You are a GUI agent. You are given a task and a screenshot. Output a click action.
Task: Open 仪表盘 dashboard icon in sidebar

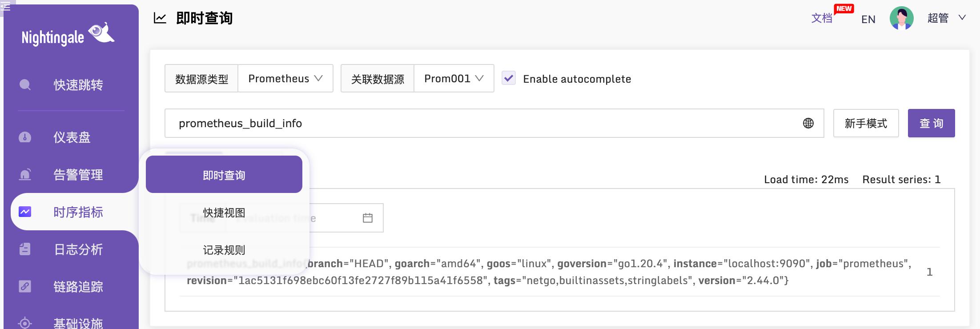[25, 137]
